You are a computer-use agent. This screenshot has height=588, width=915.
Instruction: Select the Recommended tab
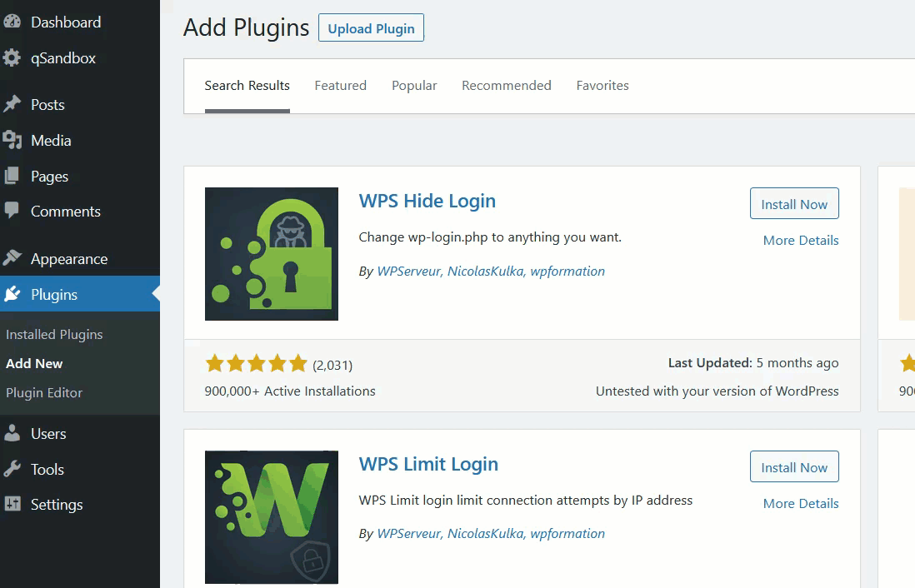click(506, 86)
